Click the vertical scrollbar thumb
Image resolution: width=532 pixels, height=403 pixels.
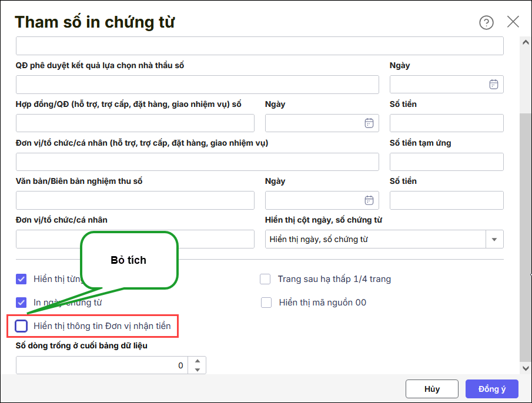coord(526,237)
